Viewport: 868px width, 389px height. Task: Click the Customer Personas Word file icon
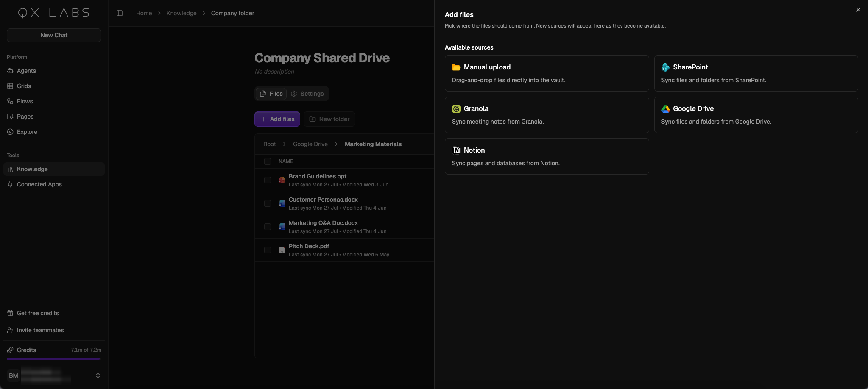282,203
